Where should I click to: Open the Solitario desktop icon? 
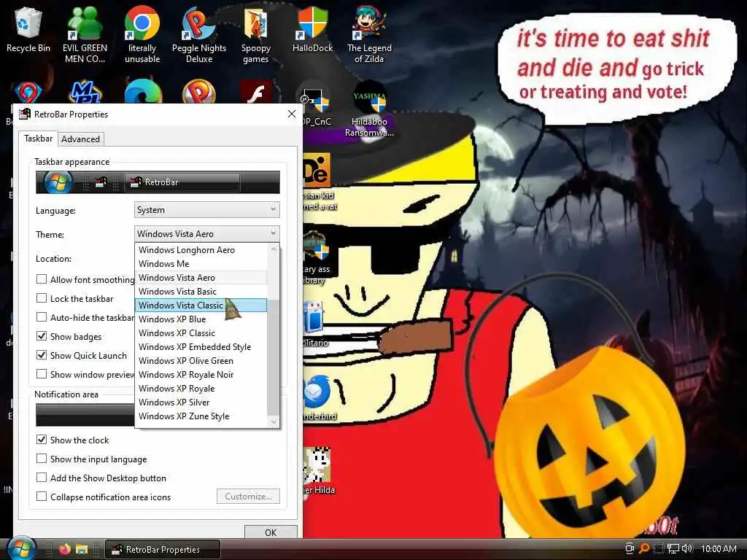314,324
